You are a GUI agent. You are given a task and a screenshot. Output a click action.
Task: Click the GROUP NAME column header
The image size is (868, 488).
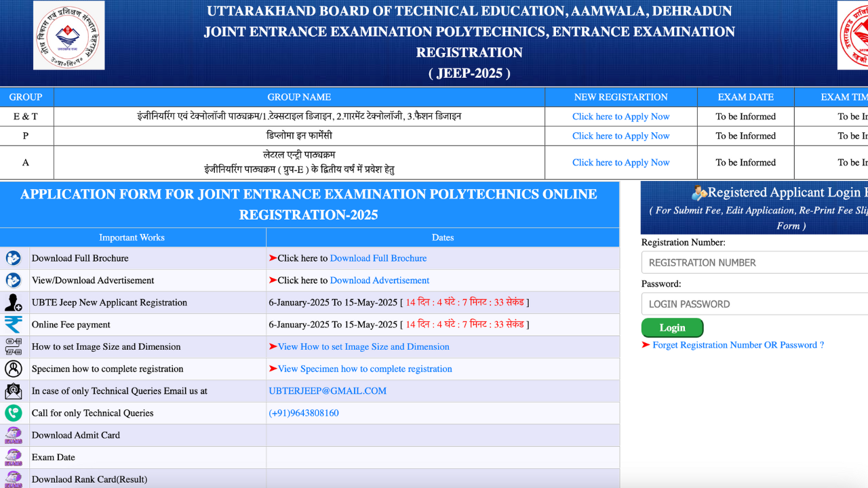click(299, 97)
